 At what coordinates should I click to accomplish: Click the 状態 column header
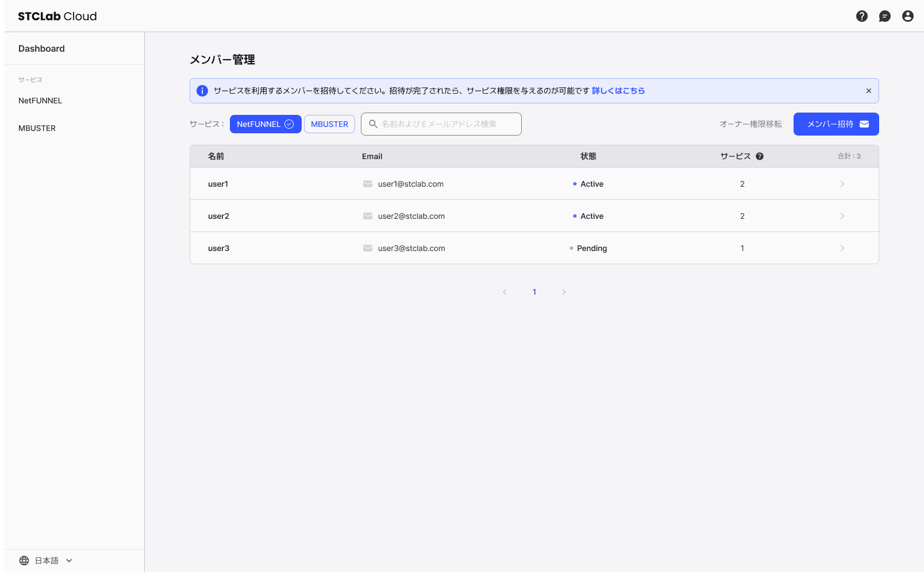pyautogui.click(x=588, y=156)
